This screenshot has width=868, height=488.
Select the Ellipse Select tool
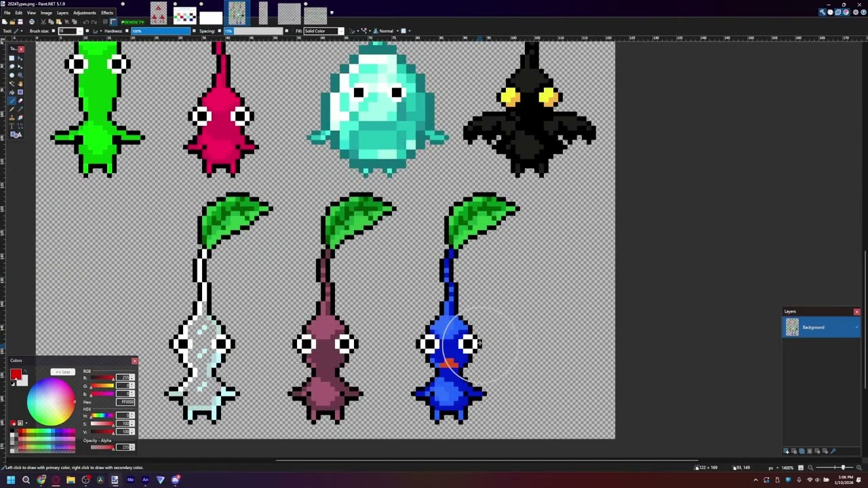click(x=12, y=75)
